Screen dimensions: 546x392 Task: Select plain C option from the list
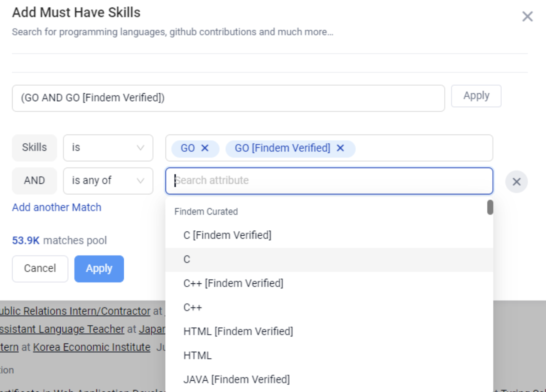tap(329, 260)
